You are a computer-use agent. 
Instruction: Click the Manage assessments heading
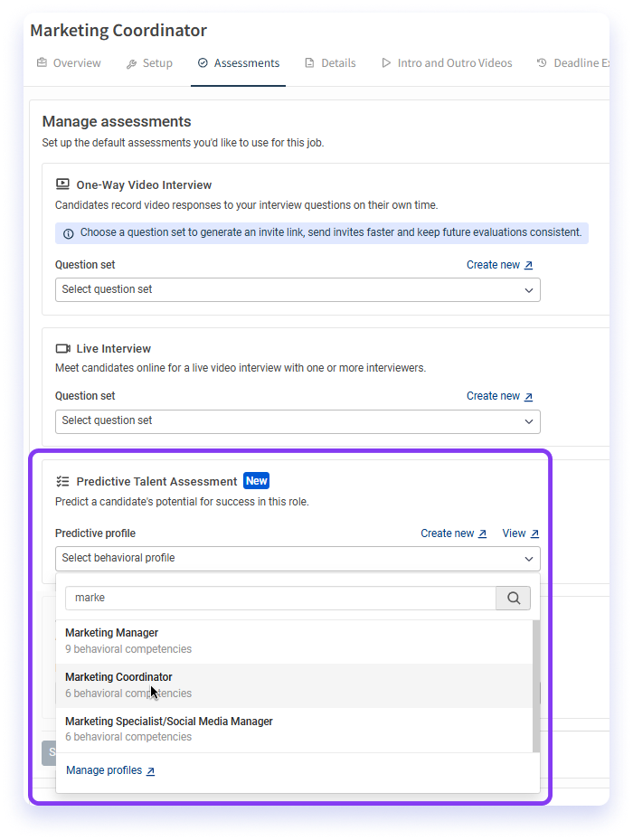(117, 121)
